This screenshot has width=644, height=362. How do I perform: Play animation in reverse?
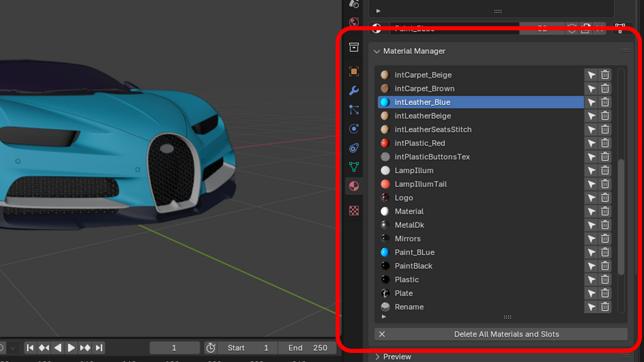coord(58,348)
